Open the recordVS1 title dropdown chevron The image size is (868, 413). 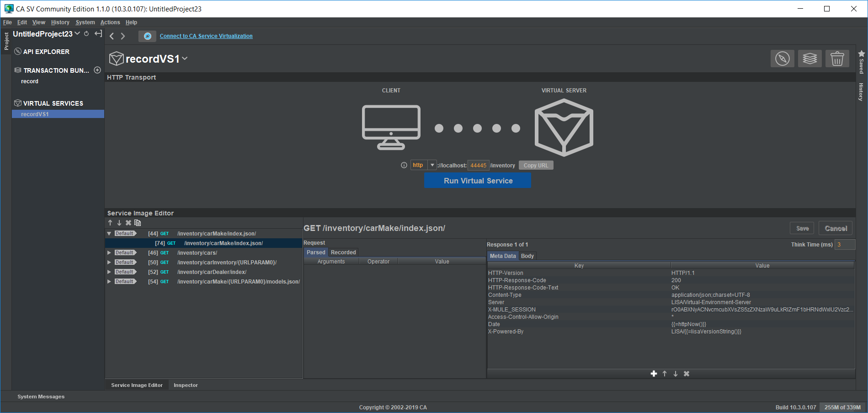(185, 59)
